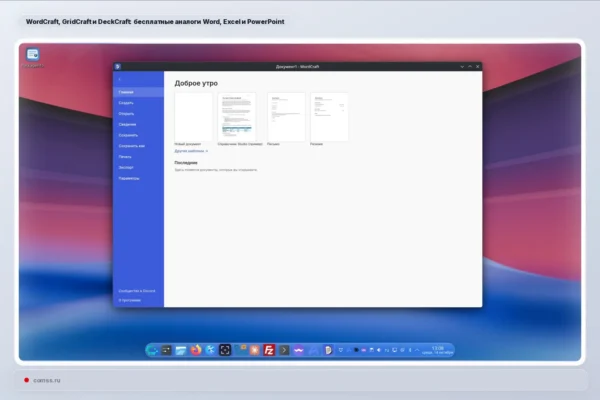Open the Сообщество в Discord link
Viewport: 600px width, 400px height.
coord(137,291)
